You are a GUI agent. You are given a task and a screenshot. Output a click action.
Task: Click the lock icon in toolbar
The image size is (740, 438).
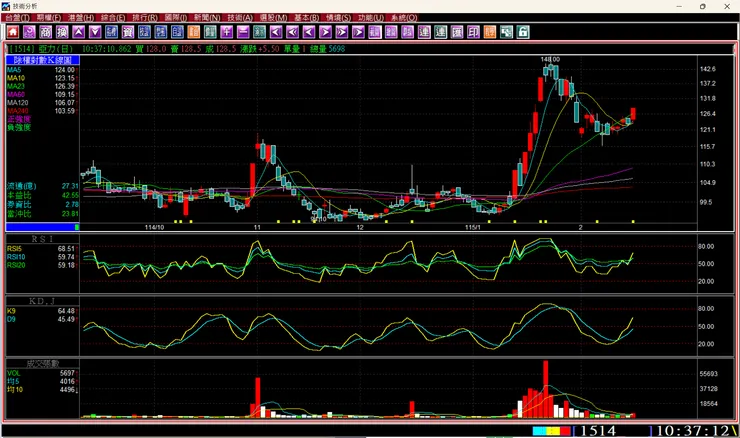pos(523,32)
